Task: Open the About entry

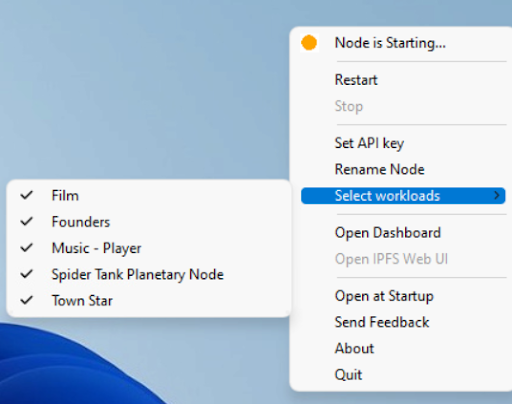Action: point(354,348)
